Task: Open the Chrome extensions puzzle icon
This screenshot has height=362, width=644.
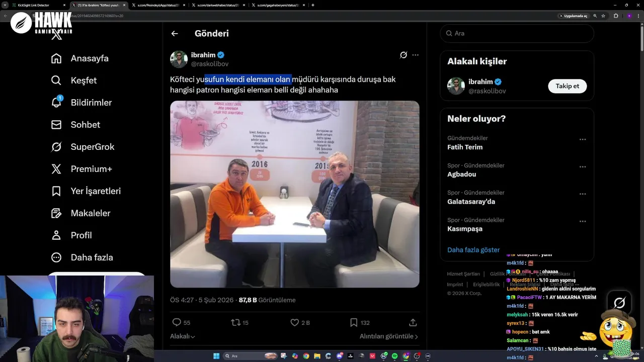Action: pos(616,16)
